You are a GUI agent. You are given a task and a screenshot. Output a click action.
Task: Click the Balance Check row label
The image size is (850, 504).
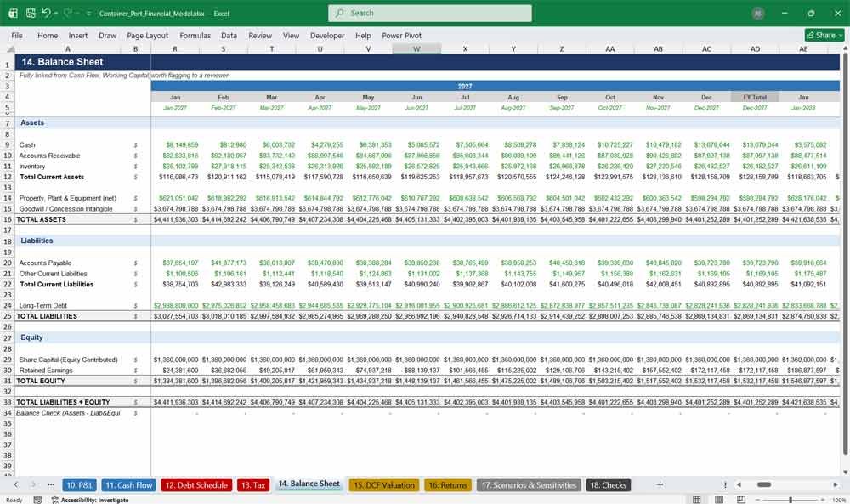(68, 413)
